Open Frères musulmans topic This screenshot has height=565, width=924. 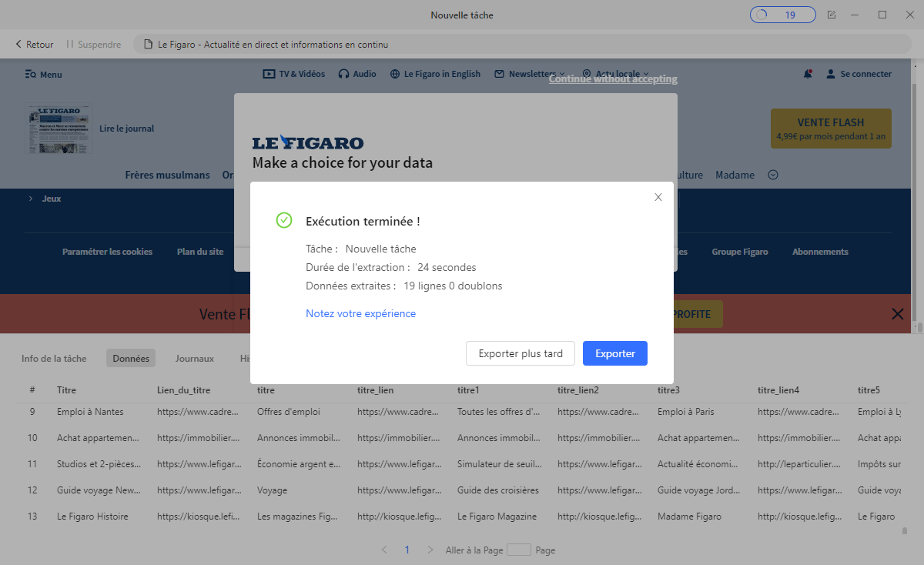(x=167, y=175)
